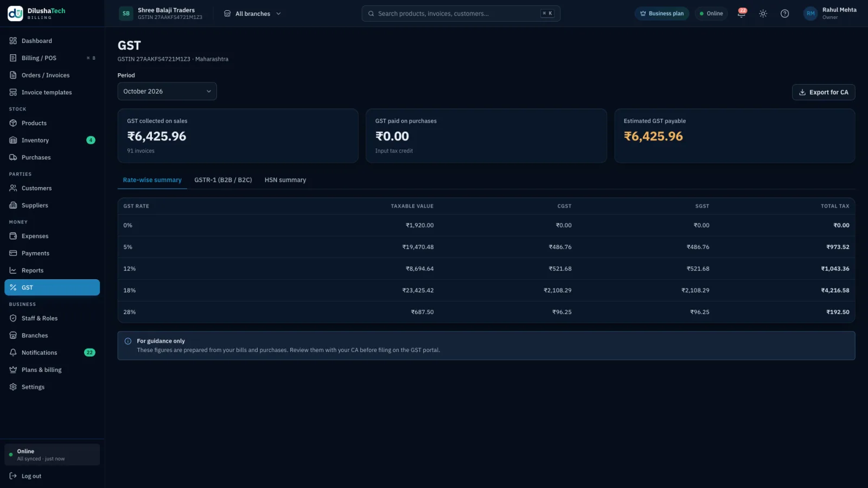Open Notifications in the sidebar
The image size is (868, 488).
(x=52, y=353)
